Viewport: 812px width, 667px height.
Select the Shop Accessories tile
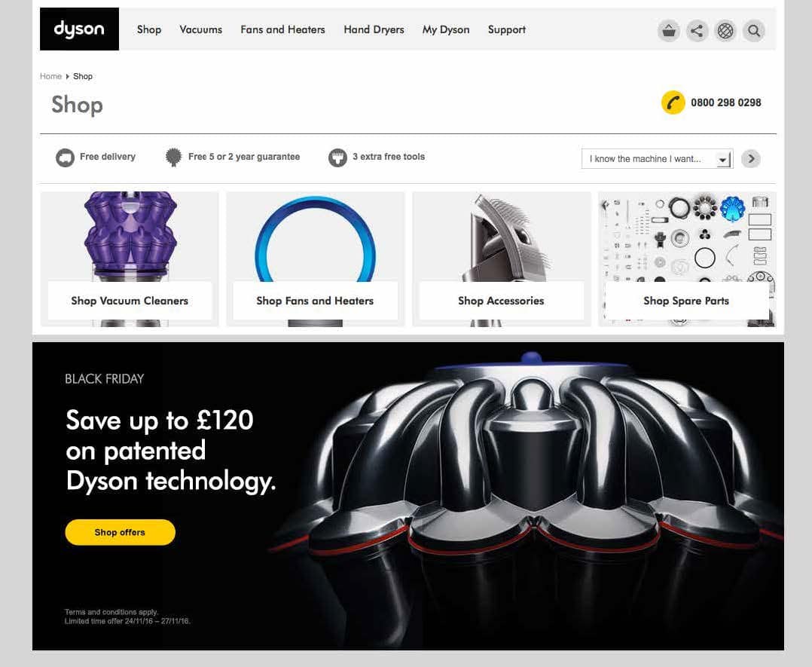click(x=502, y=259)
